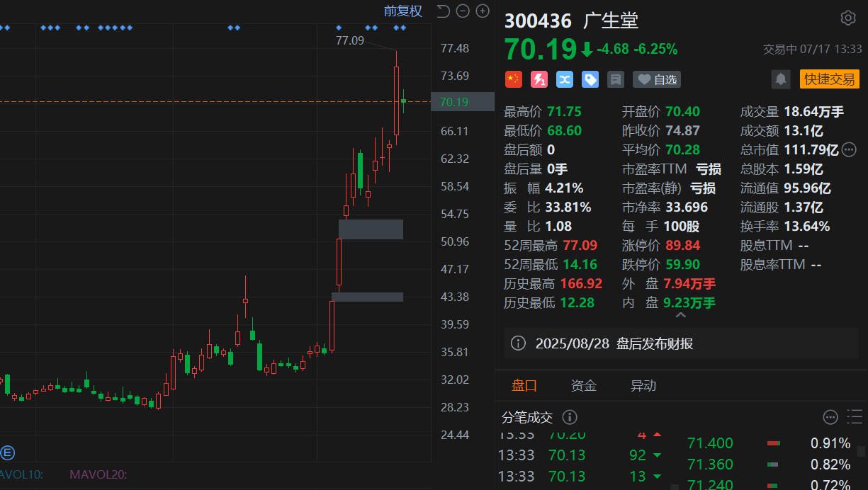
Task: Click 涨停价 value 89.84
Action: [x=682, y=245]
